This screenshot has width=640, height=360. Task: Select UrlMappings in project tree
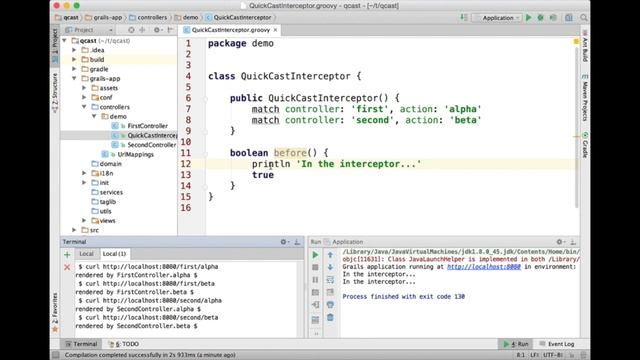[x=136, y=154]
